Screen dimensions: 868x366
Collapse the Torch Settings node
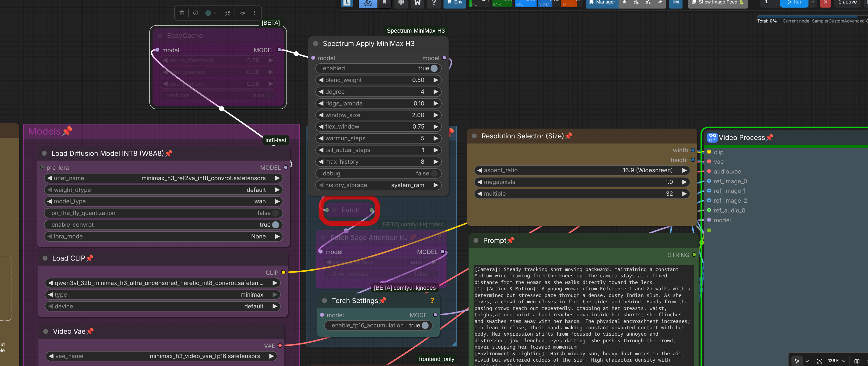(x=324, y=300)
